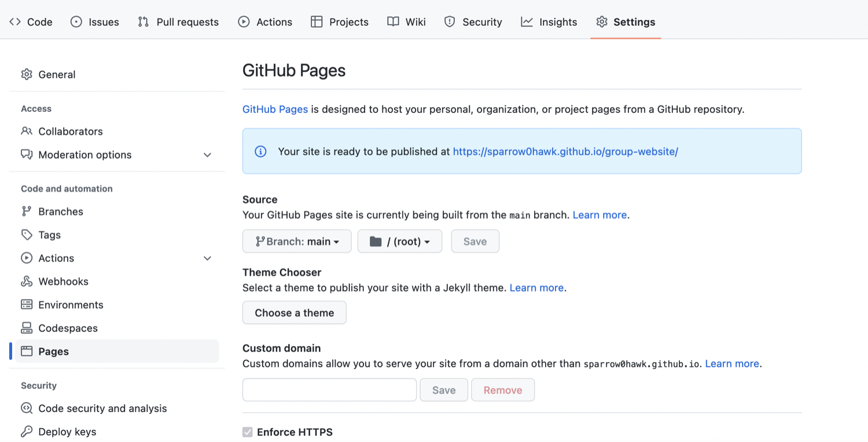Viewport: 868px width, 442px height.
Task: Click the Pages browser icon
Action: pyautogui.click(x=27, y=351)
